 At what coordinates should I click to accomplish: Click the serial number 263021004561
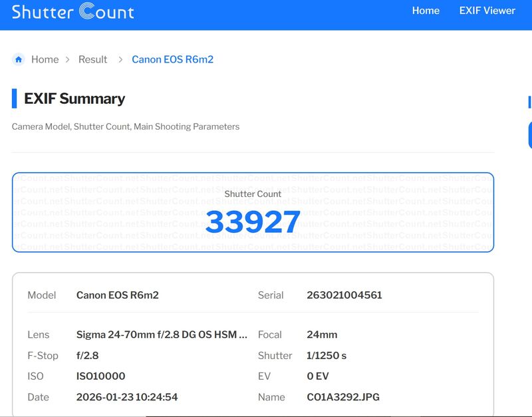[344, 295]
